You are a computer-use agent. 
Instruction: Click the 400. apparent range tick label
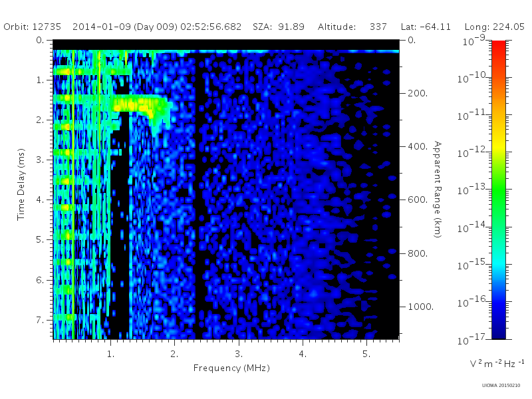pos(418,146)
